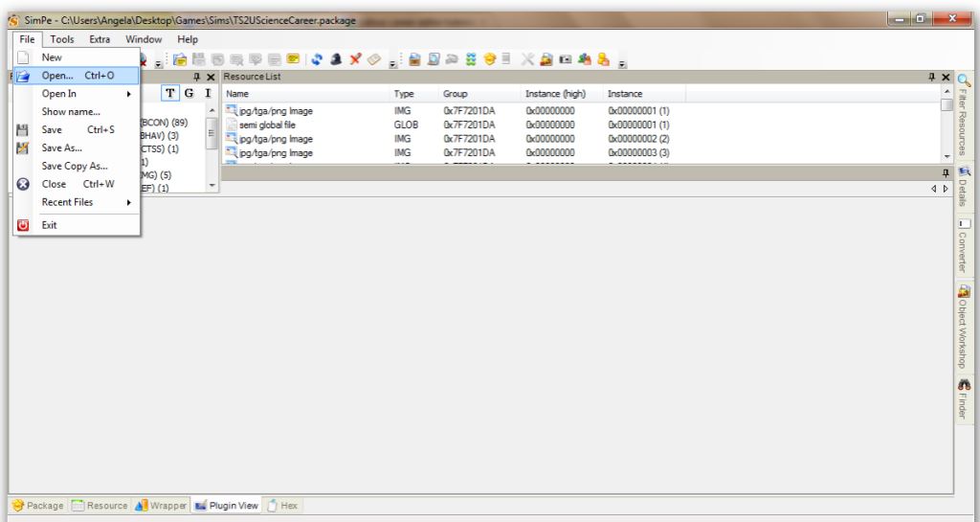This screenshot has height=522, width=980.
Task: Sort by the Instance (high) column header
Action: pos(562,94)
